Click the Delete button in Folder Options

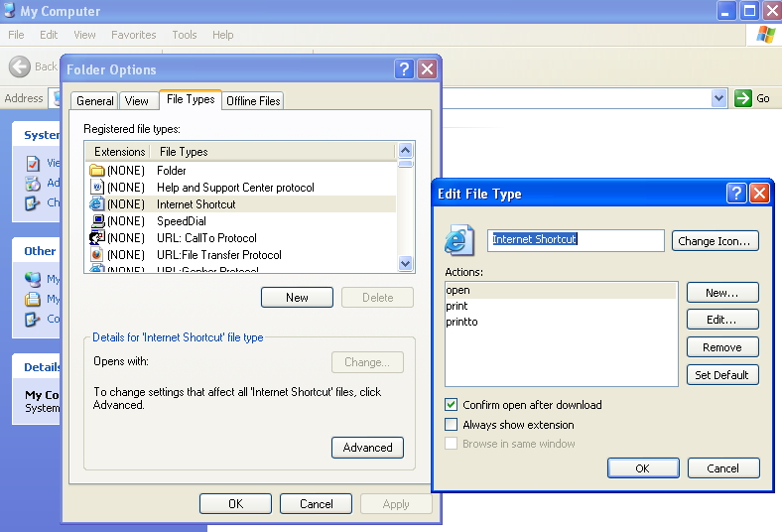click(x=377, y=297)
